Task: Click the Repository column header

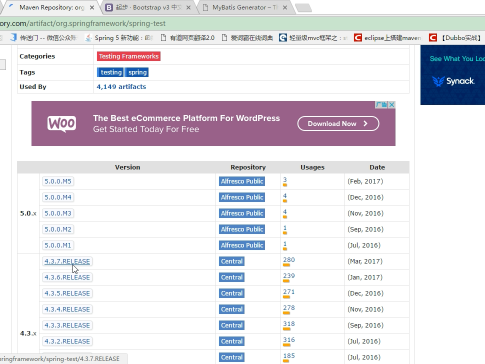Action: [x=248, y=167]
